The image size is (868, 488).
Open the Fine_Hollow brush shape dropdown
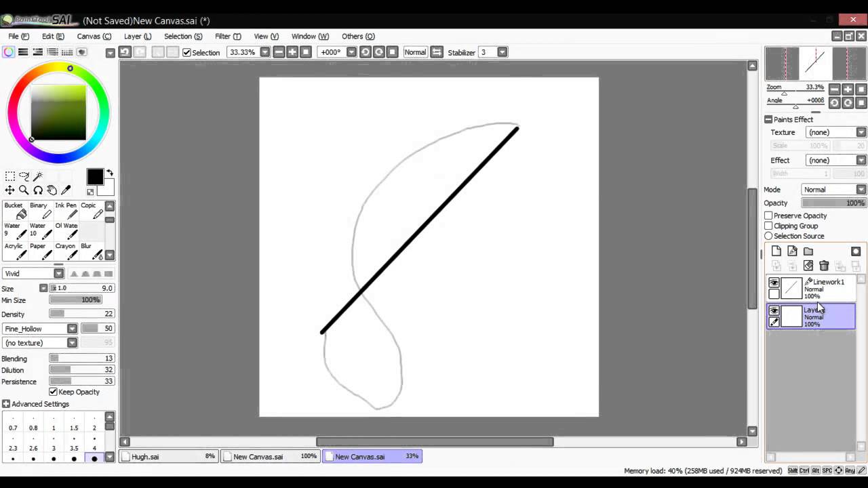click(x=72, y=329)
